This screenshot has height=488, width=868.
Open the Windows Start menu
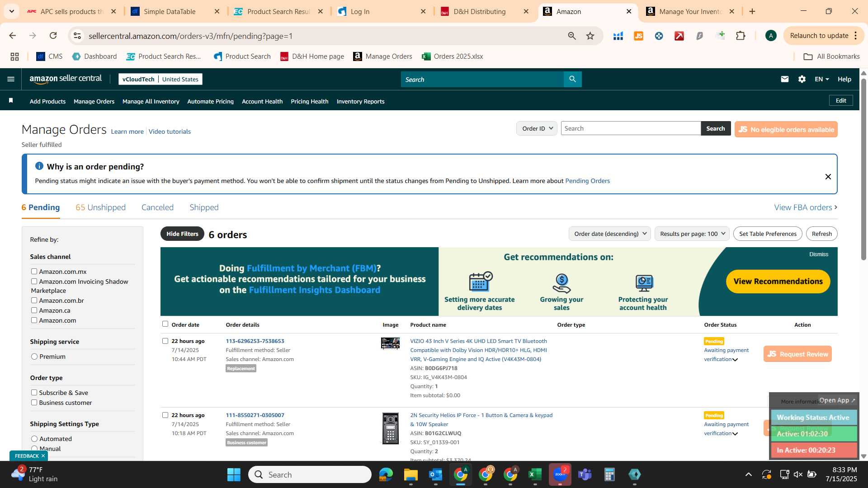tap(234, 474)
